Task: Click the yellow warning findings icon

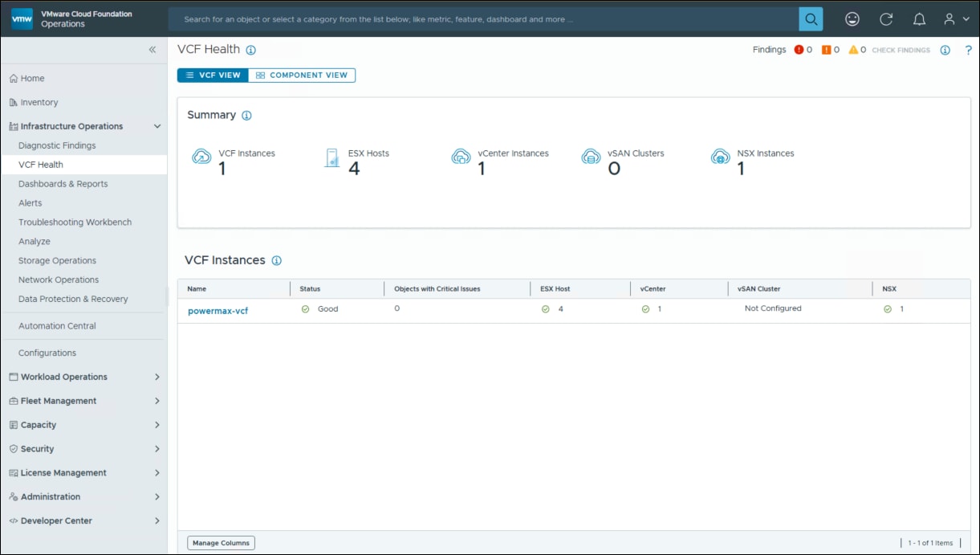Action: click(x=853, y=50)
